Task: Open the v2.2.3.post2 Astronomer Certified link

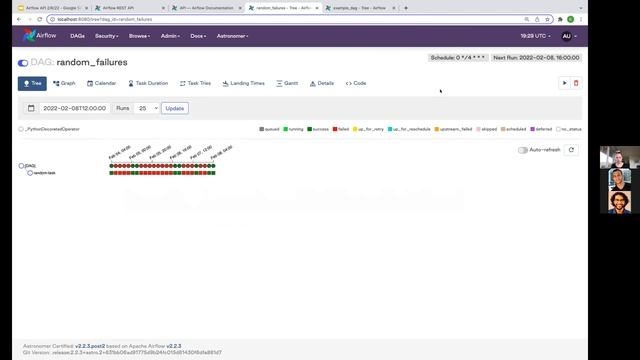Action: pyautogui.click(x=90, y=346)
